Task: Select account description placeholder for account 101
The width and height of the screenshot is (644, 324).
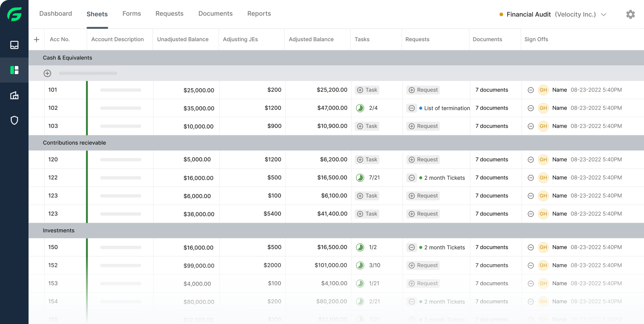Action: click(121, 90)
